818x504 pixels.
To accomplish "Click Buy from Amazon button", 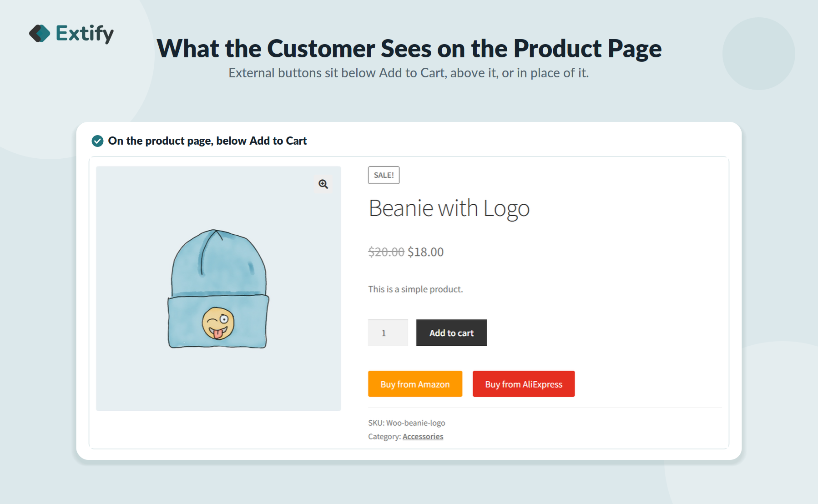I will [x=415, y=384].
